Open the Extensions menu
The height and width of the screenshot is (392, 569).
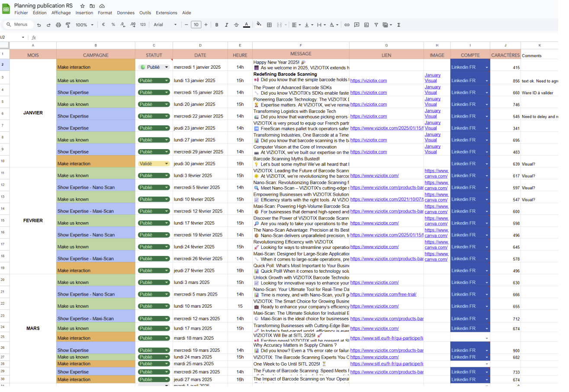click(x=167, y=13)
